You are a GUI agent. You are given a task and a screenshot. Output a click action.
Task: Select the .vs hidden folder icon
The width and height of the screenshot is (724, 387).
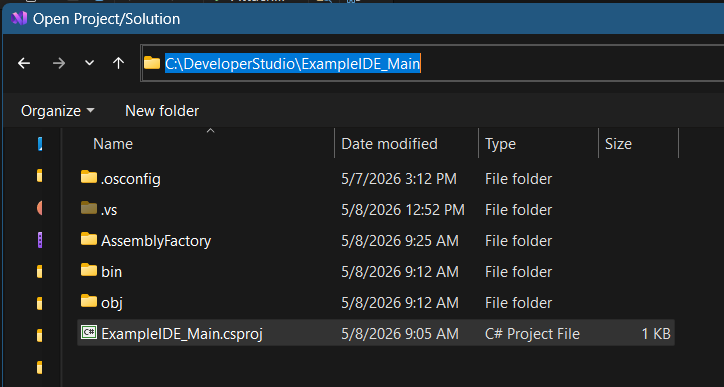(89, 208)
